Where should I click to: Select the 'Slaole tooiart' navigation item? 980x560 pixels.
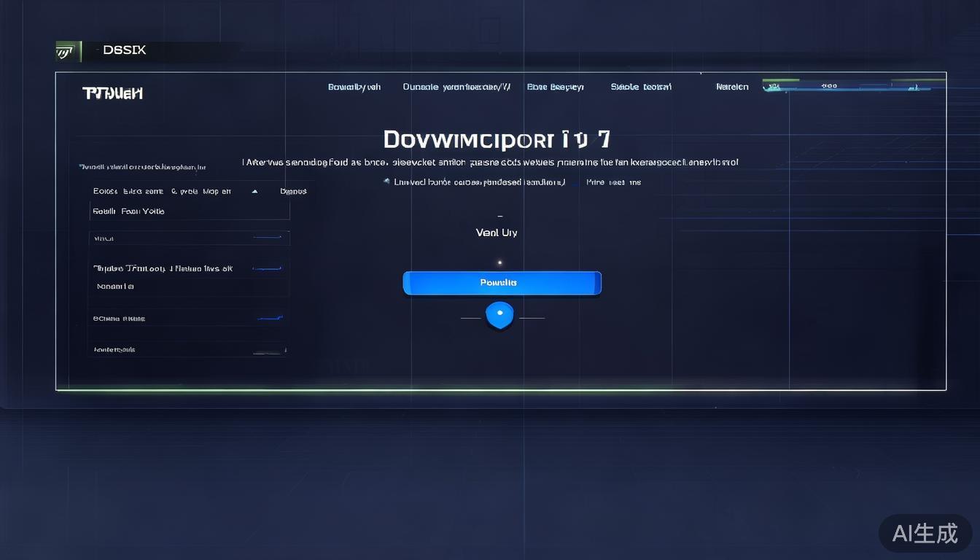[x=640, y=87]
